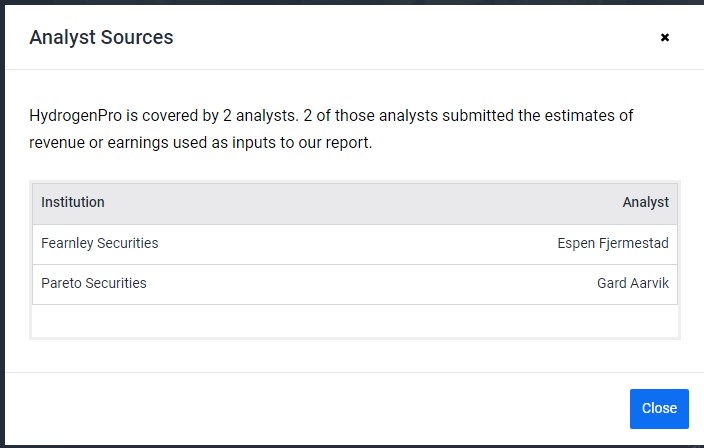
Task: Click the middle of the Pareto Securities row
Action: click(x=355, y=283)
